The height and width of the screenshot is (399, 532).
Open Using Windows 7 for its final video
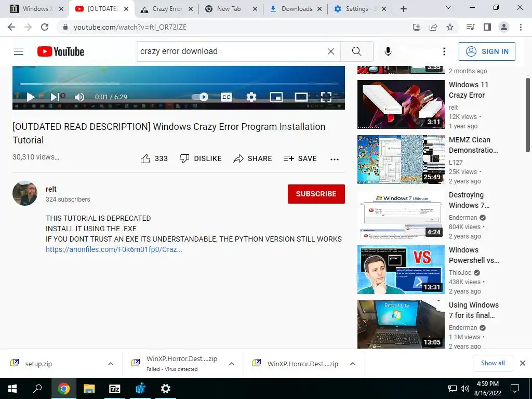[x=401, y=325]
